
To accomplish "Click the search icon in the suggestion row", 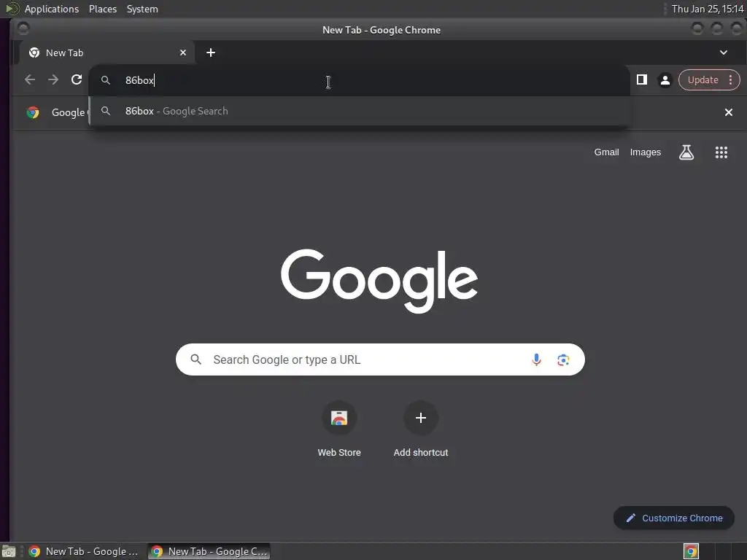I will [106, 111].
